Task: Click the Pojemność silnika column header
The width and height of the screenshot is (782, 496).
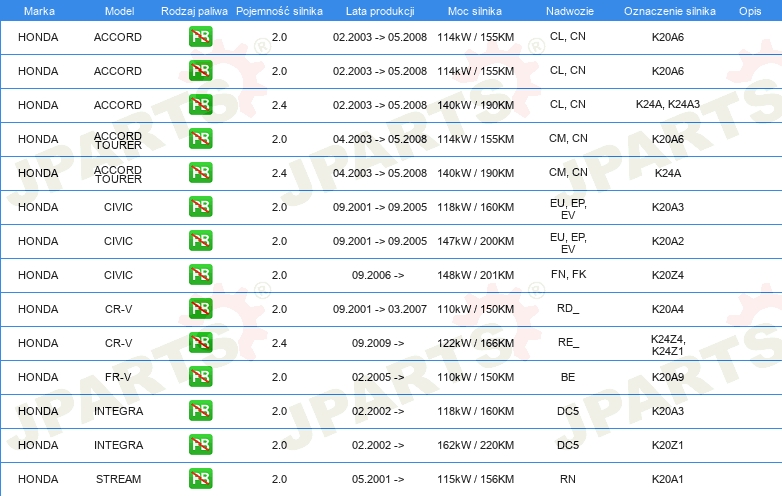Action: pyautogui.click(x=279, y=11)
